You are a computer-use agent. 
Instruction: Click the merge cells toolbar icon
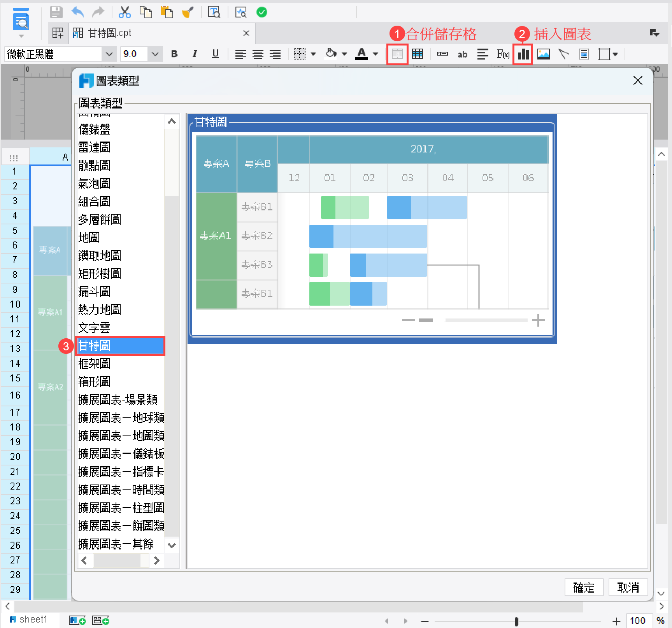tap(397, 54)
